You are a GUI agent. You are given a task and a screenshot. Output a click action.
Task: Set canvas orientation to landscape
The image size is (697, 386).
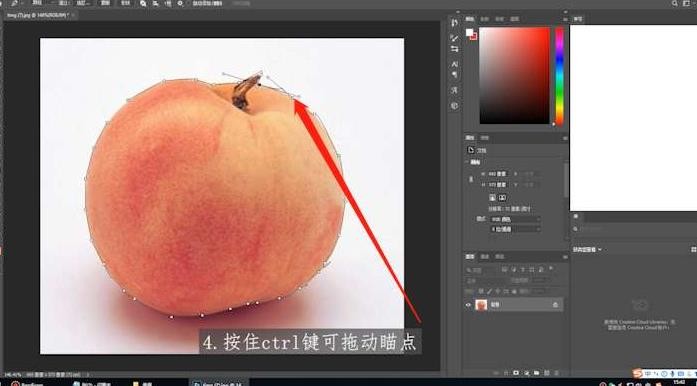[502, 197]
